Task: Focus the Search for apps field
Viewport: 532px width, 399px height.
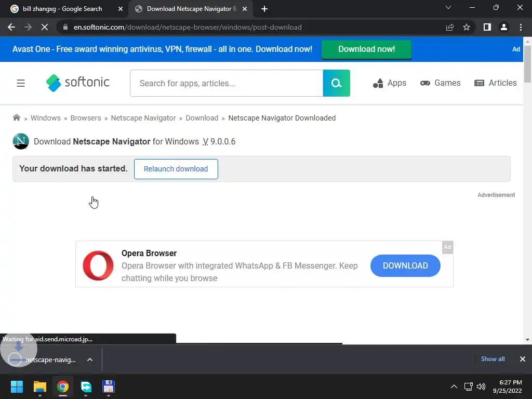Action: coord(227,83)
